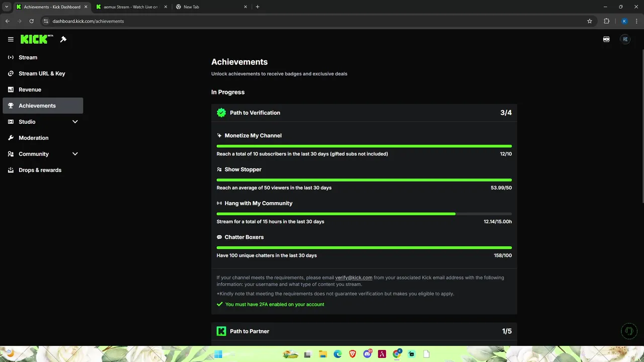Click the Path to Partner 1/5 counter
Screen dimensions: 644x362
coord(507,331)
